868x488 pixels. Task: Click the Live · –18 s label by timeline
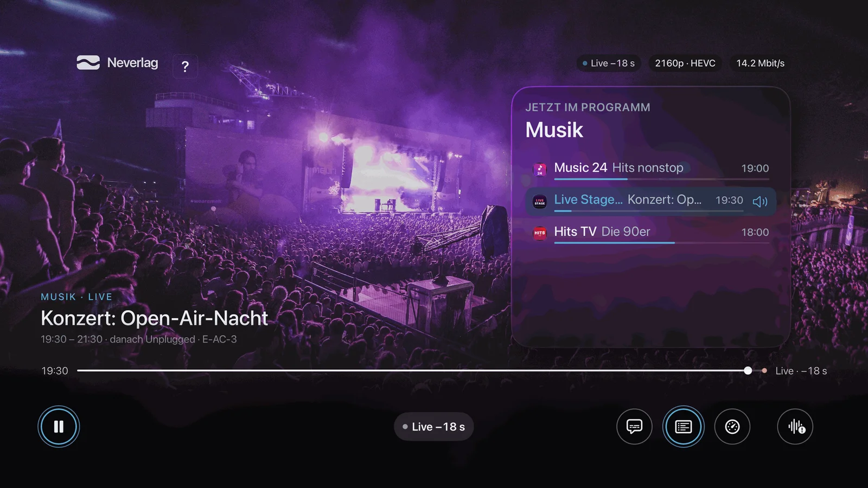[x=801, y=371]
